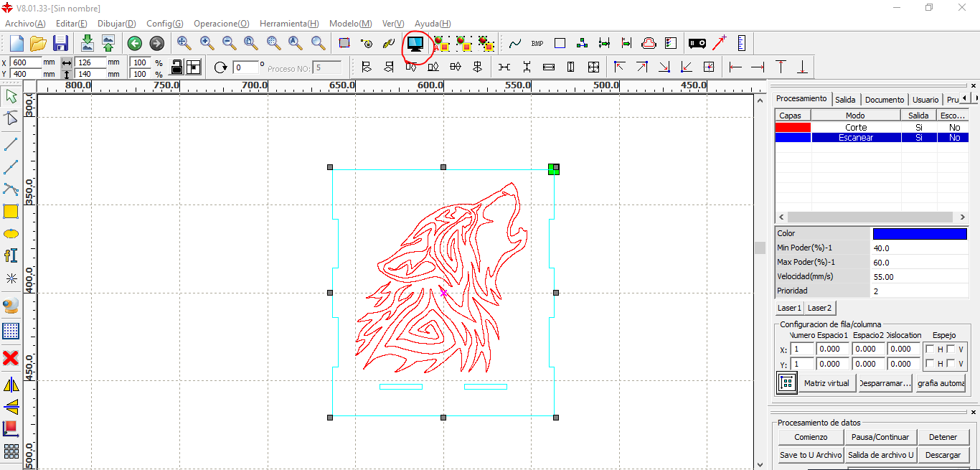
Task: Click the Capas column header
Action: tap(793, 116)
